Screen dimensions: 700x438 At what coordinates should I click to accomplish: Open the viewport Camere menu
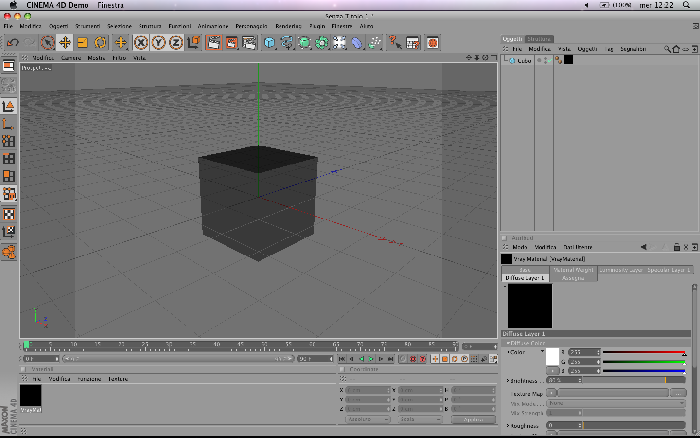71,58
